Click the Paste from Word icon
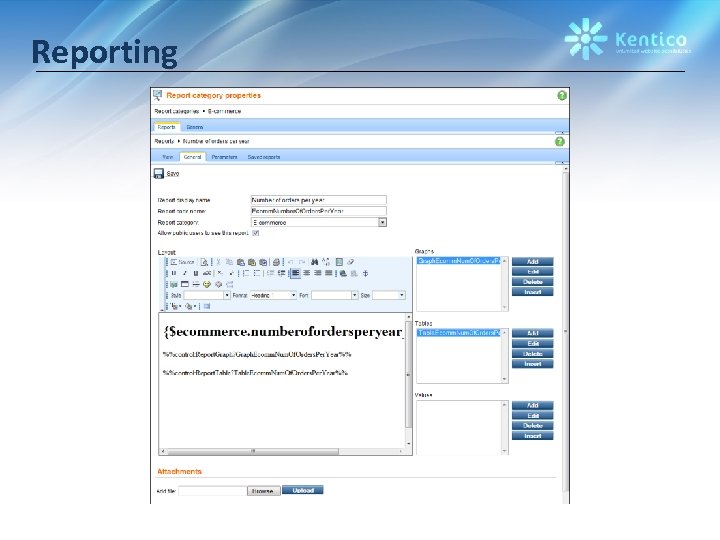Viewport: 720px width, 540px height. [263, 262]
